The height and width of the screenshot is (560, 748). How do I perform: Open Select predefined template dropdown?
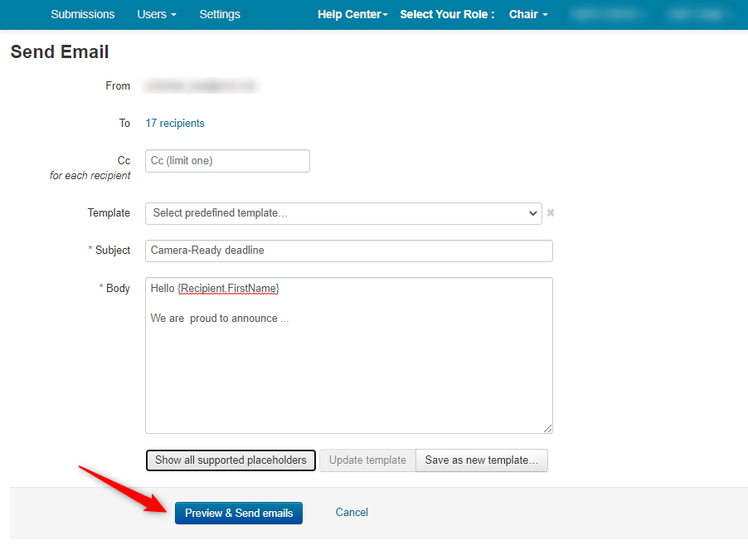point(343,213)
